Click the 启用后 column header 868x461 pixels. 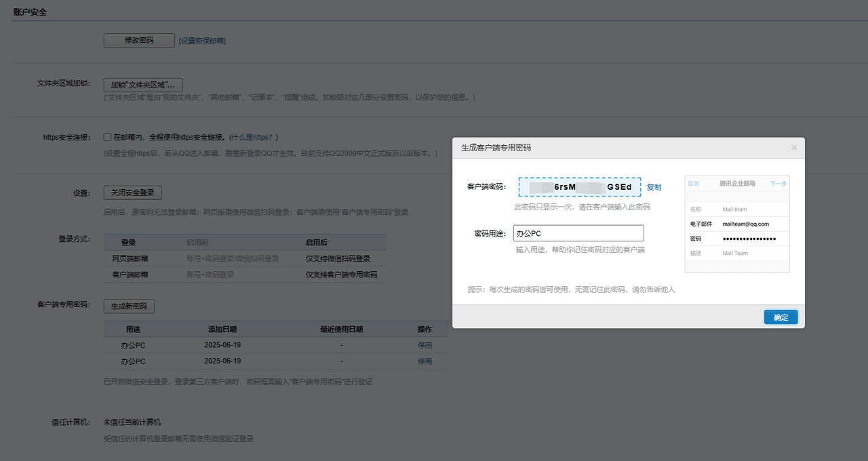click(x=317, y=242)
